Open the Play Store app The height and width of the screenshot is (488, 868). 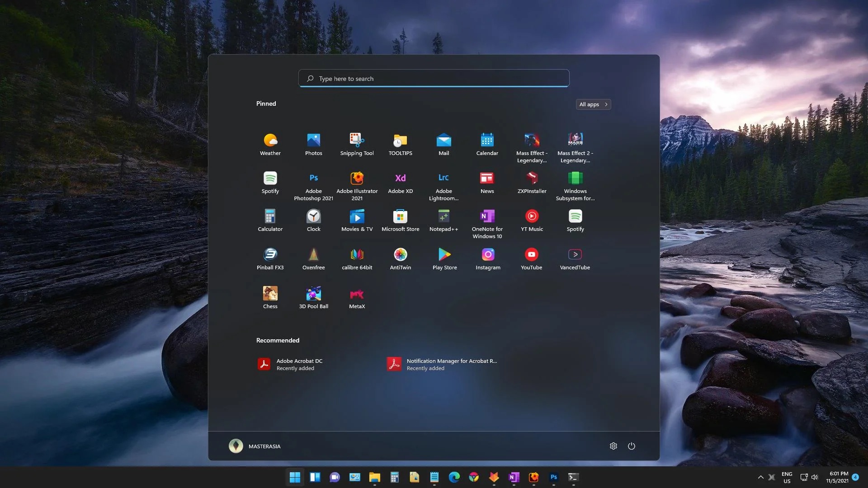point(445,259)
